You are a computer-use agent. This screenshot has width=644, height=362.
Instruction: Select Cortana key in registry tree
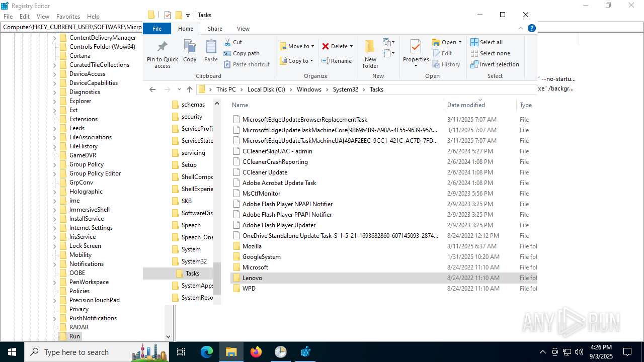point(79,56)
